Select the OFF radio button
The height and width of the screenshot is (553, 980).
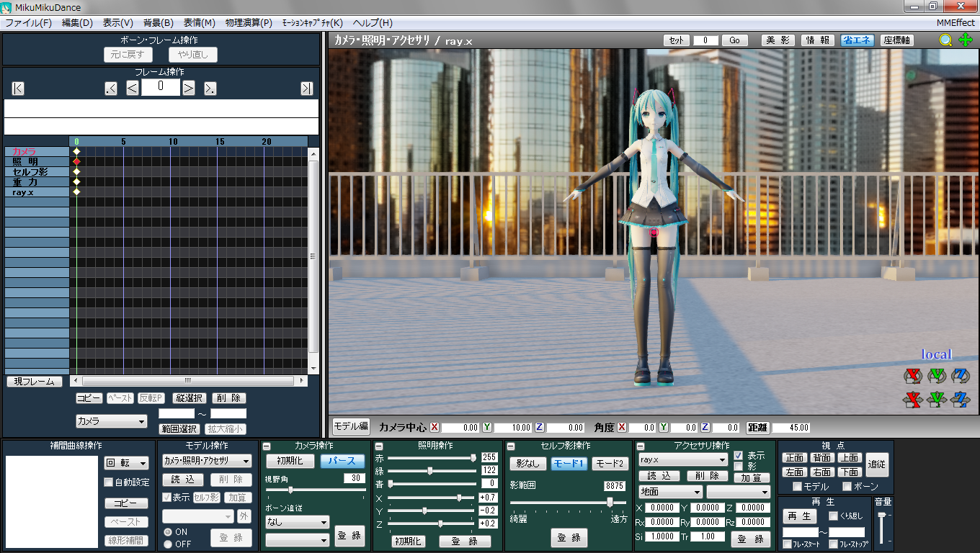click(x=167, y=544)
